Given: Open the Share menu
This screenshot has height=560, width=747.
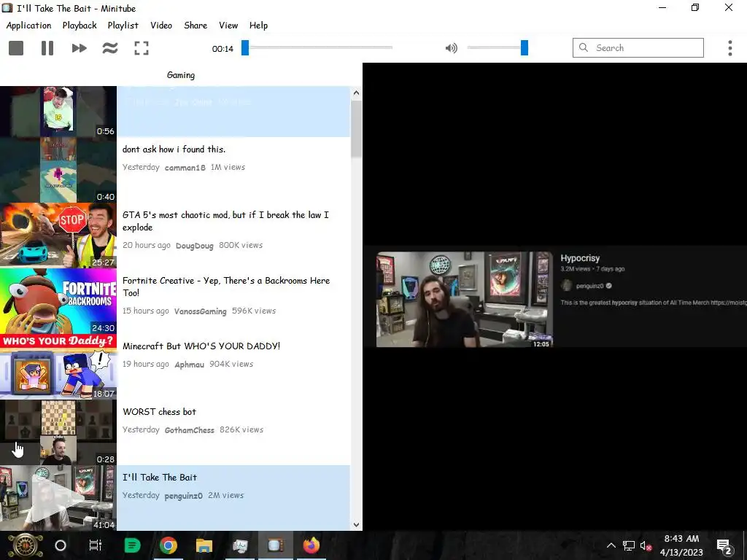Looking at the screenshot, I should point(196,26).
